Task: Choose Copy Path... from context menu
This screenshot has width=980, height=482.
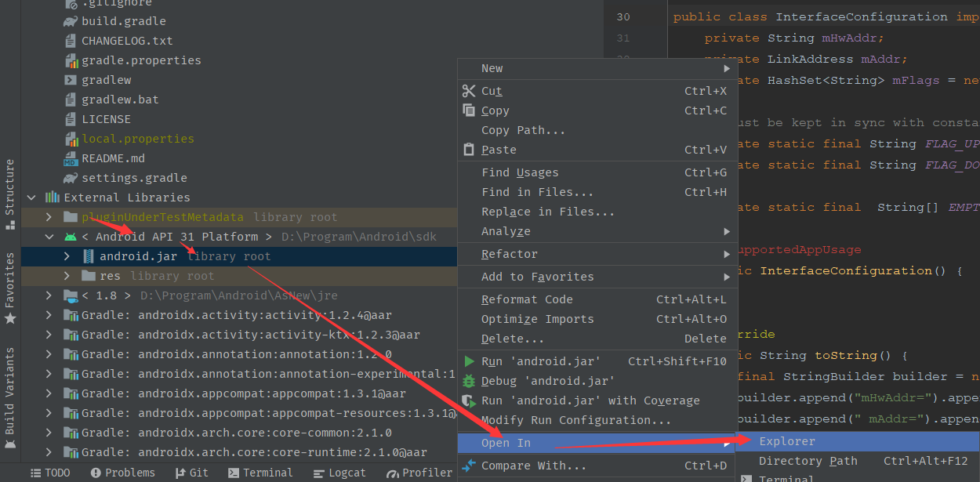Action: click(x=596, y=130)
